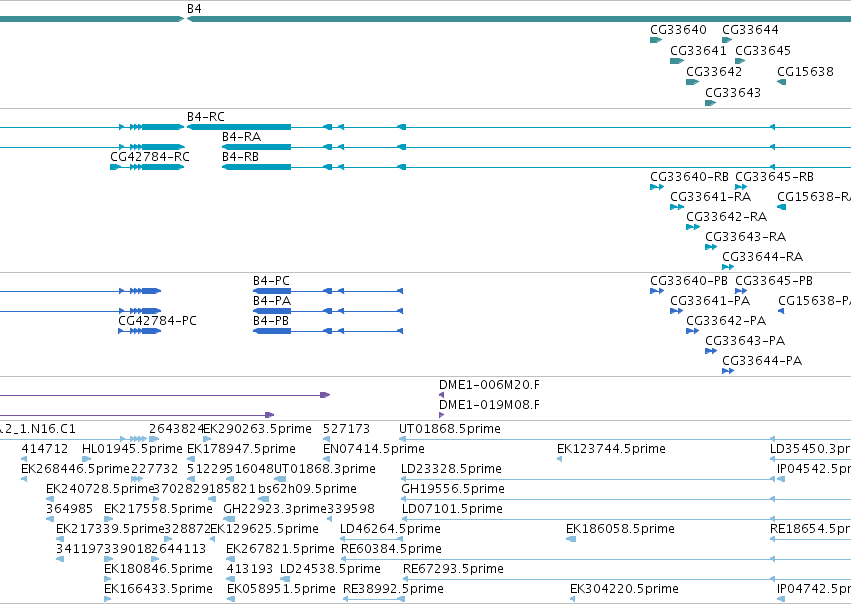Open the CG33641-RA transcript label

[710, 197]
